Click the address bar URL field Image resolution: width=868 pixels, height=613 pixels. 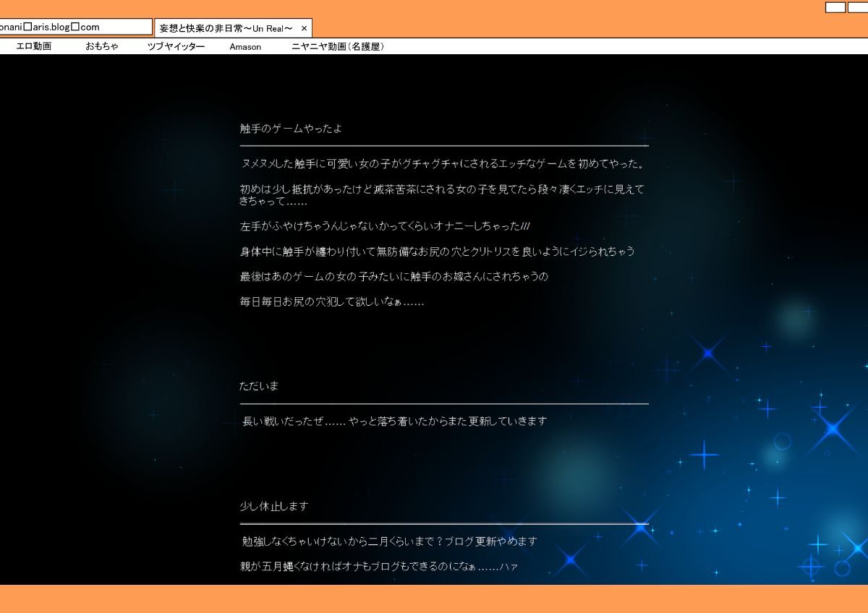pyautogui.click(x=76, y=27)
